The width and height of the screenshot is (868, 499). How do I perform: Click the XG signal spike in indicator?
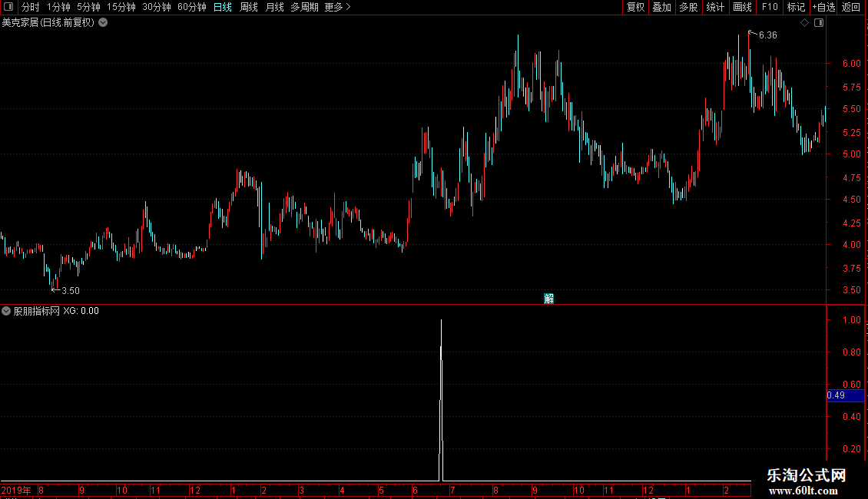(x=441, y=398)
